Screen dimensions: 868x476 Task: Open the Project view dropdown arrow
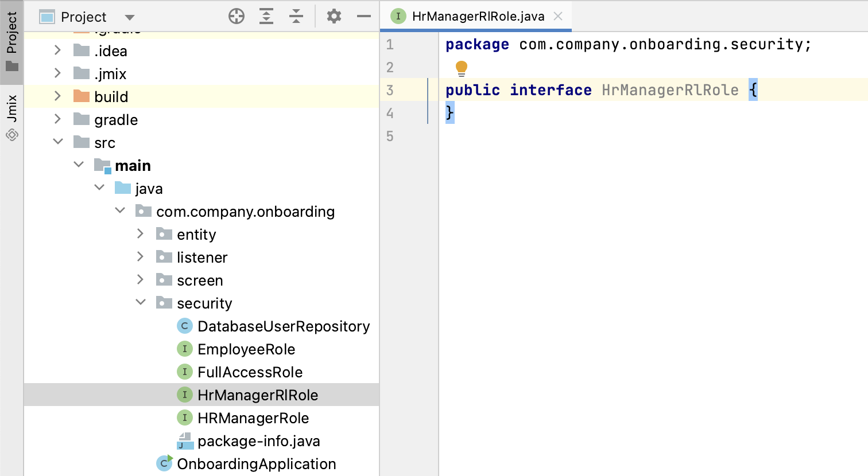130,17
